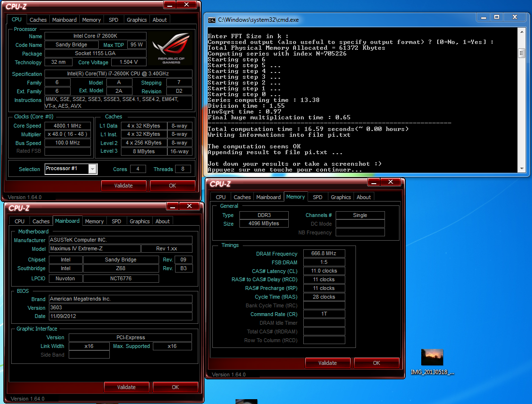
Task: Click the Threads value field
Action: point(183,169)
